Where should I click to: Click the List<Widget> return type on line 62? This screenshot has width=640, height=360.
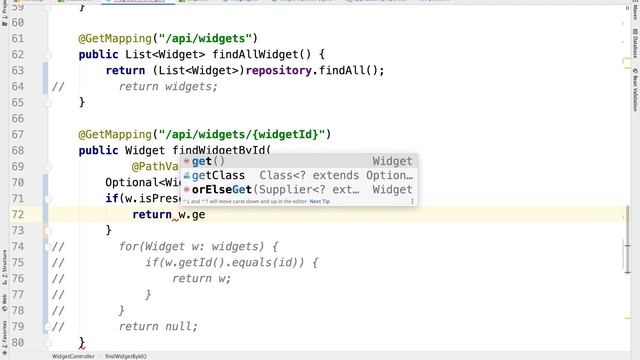(x=165, y=55)
